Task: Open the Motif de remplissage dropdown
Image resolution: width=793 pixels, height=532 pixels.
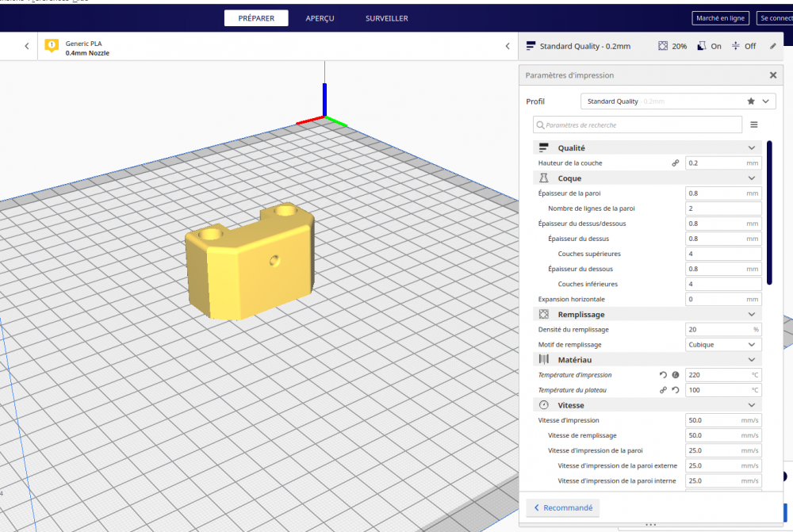Action: tap(723, 344)
